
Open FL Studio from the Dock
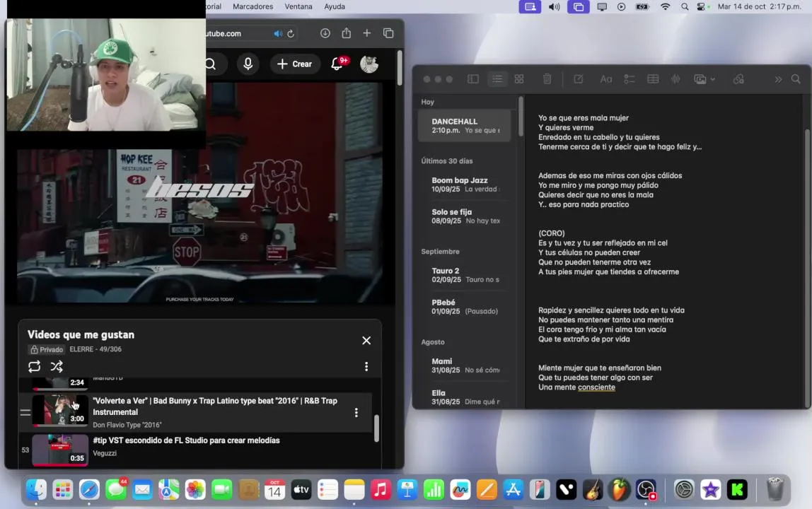(619, 489)
